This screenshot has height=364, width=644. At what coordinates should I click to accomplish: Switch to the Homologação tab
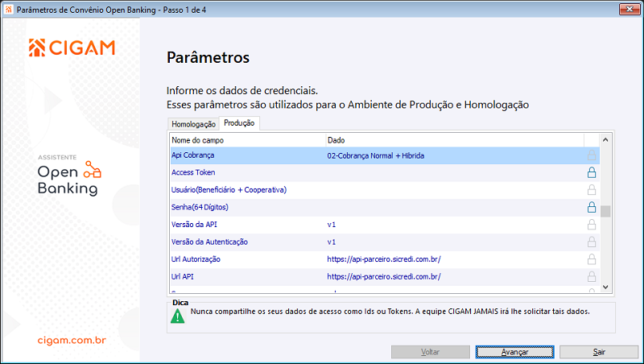(193, 124)
